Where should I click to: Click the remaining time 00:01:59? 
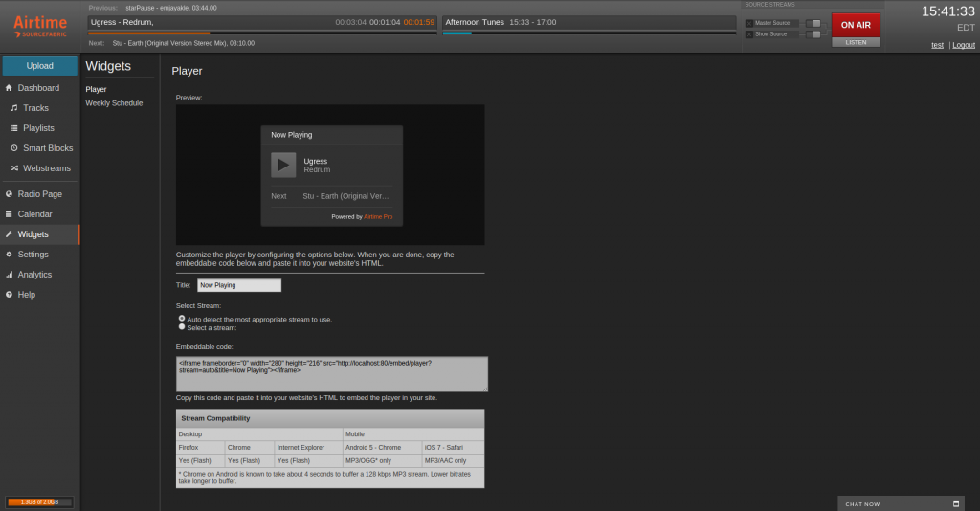tap(419, 22)
